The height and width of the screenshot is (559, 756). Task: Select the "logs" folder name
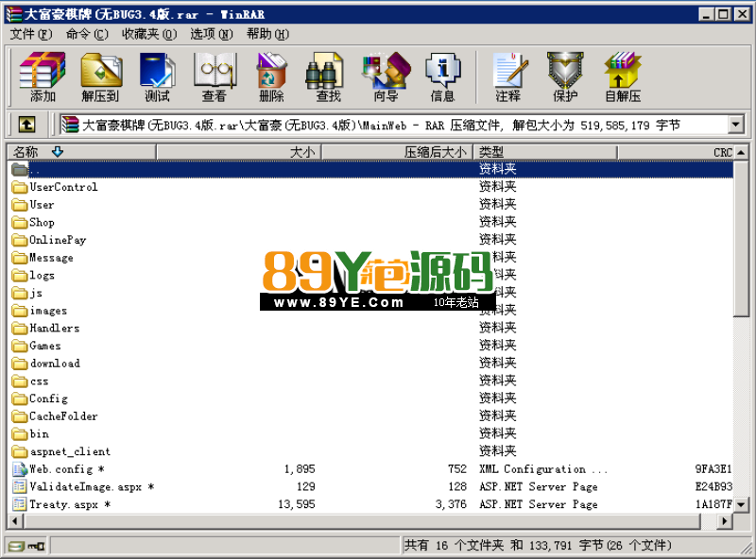point(42,276)
